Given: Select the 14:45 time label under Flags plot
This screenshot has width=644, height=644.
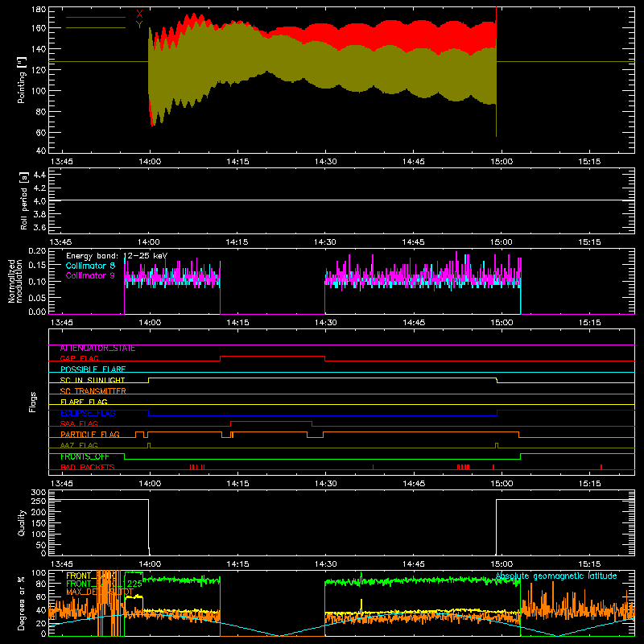Looking at the screenshot, I should (x=414, y=484).
